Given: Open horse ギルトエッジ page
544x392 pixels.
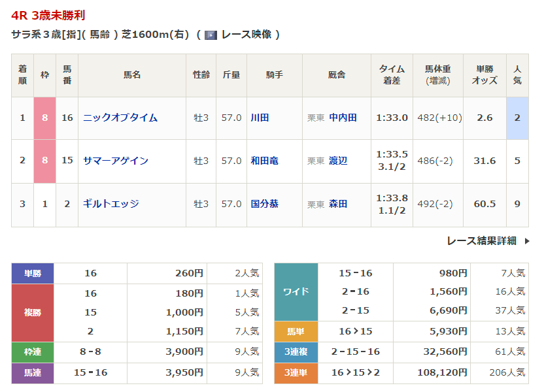Looking at the screenshot, I should (x=111, y=204).
